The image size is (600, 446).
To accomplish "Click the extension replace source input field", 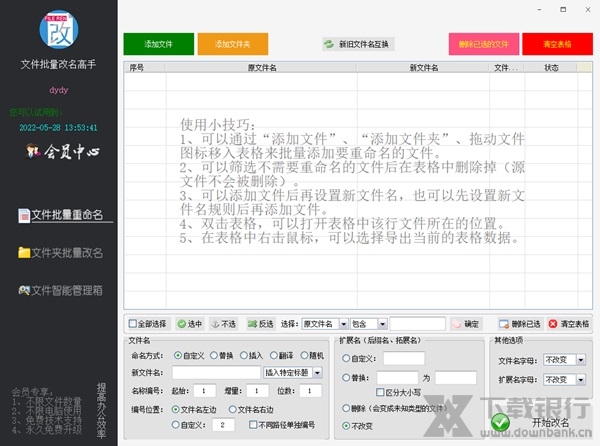I will point(397,378).
